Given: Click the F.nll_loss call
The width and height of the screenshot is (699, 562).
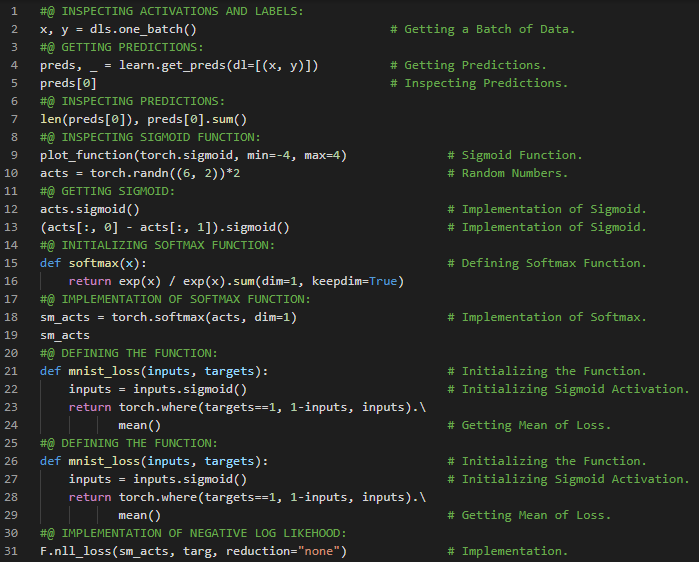Looking at the screenshot, I should pos(75,551).
